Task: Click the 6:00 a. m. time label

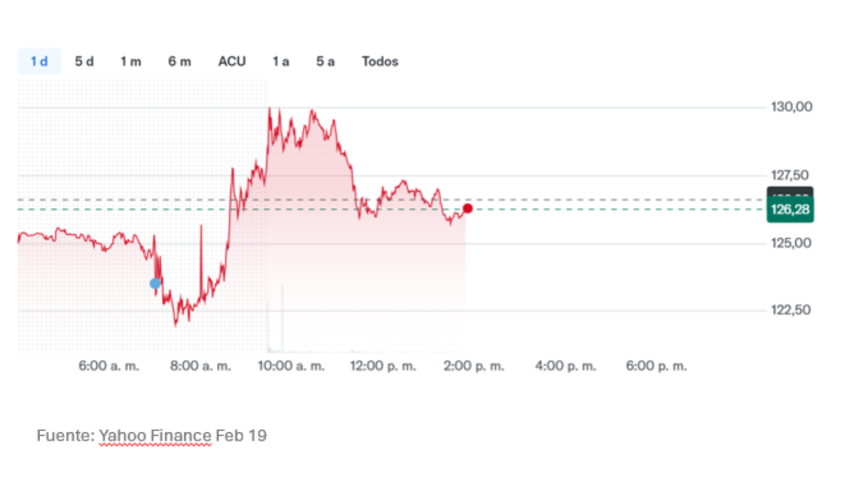Action: (108, 366)
